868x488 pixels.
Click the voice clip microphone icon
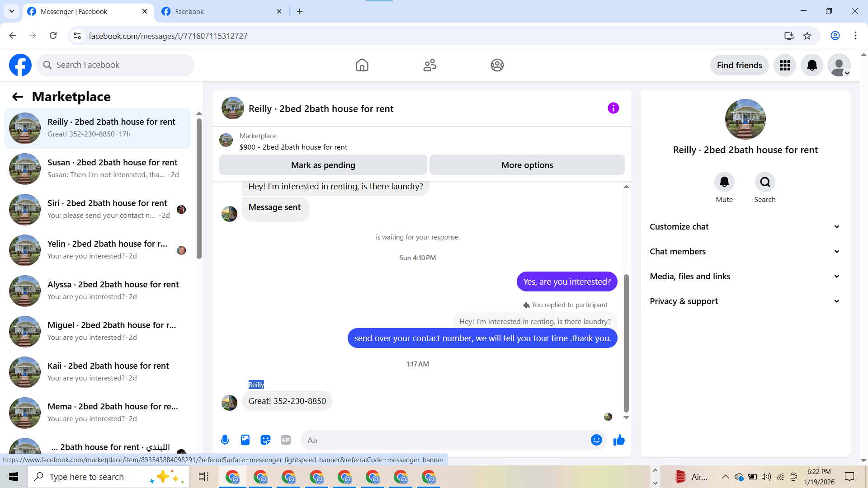[225, 440]
